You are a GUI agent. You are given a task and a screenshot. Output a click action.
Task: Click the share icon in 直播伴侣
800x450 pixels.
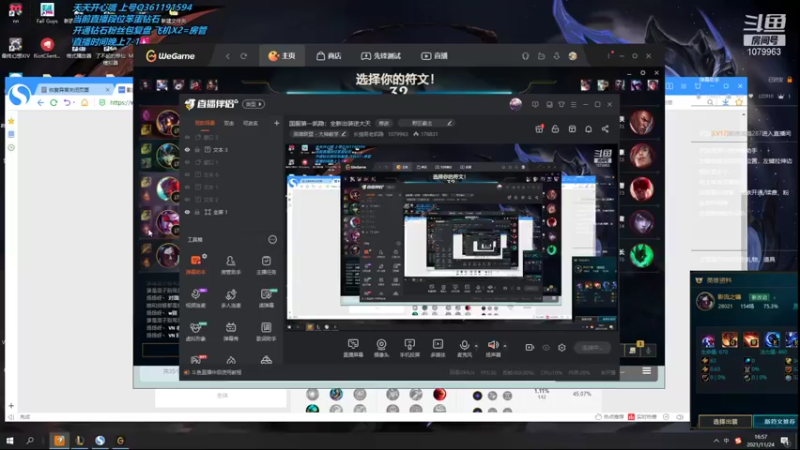pos(605,129)
